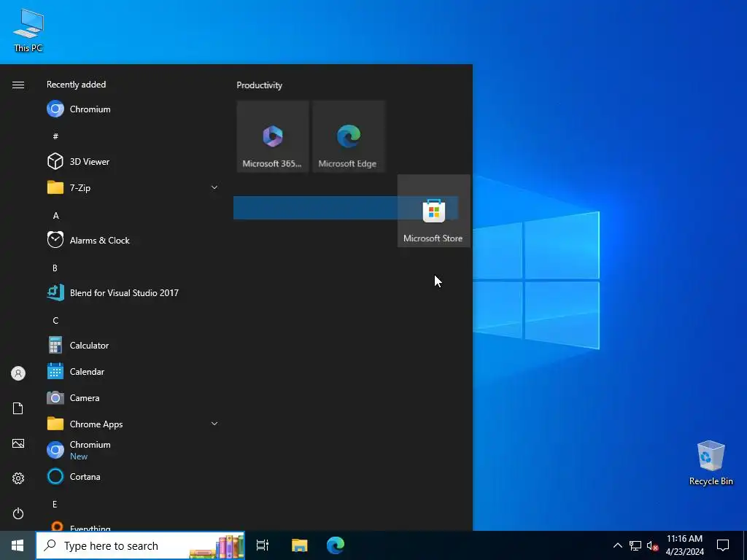
Task: Click the Type here to search box
Action: (140, 545)
